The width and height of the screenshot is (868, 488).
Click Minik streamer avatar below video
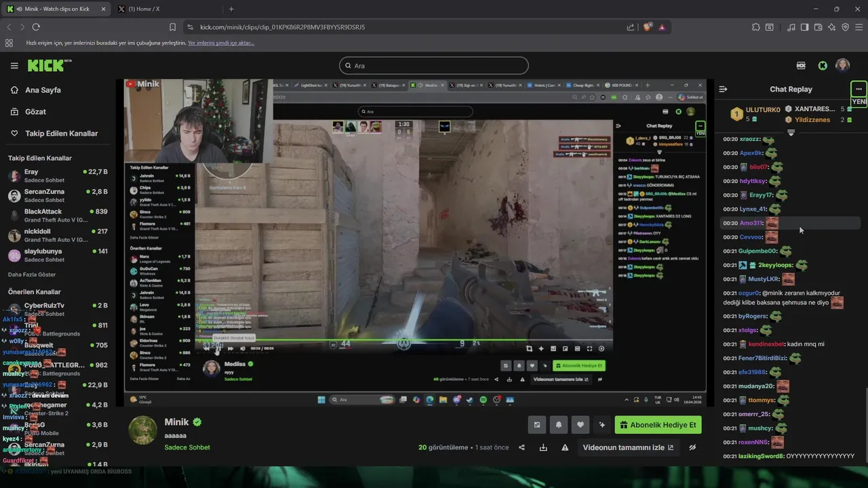142,431
